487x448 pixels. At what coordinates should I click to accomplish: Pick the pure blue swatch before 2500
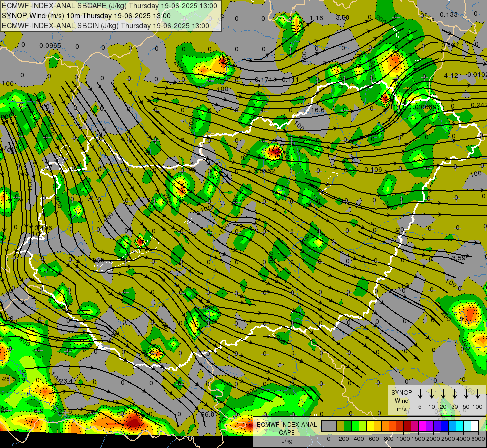(444, 426)
